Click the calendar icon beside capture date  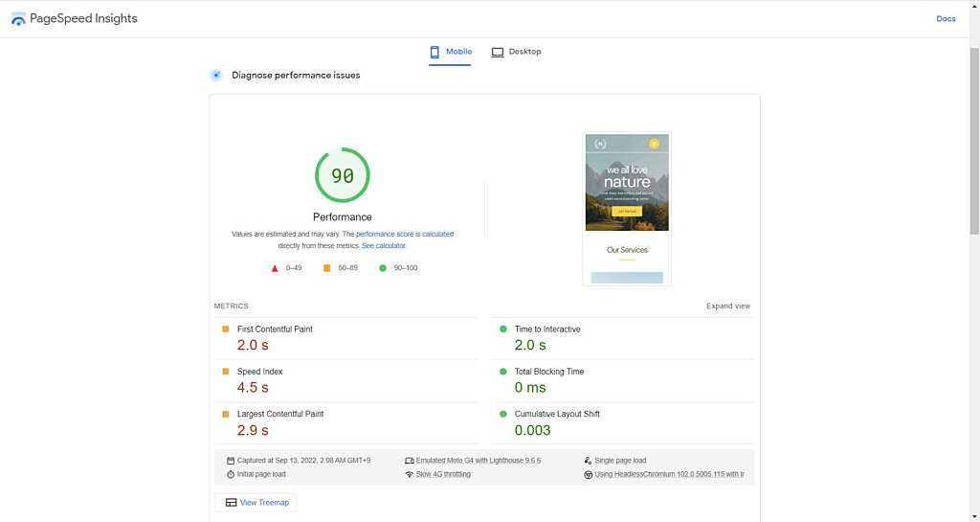coord(231,461)
